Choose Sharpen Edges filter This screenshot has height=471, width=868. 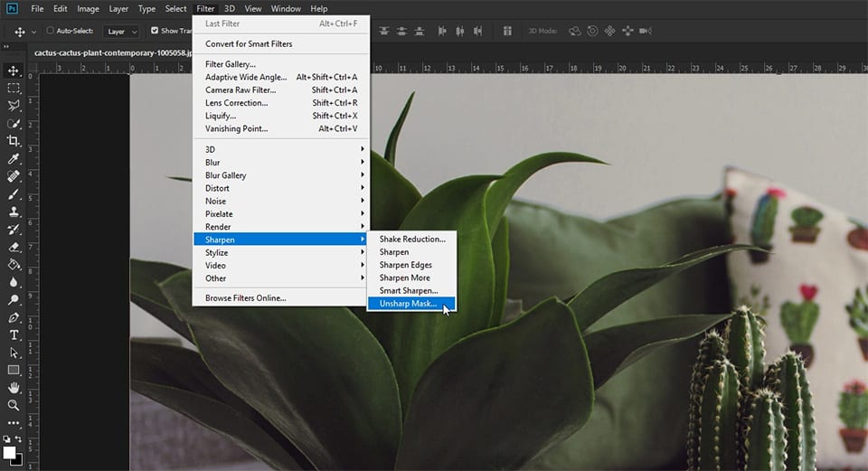(411, 265)
